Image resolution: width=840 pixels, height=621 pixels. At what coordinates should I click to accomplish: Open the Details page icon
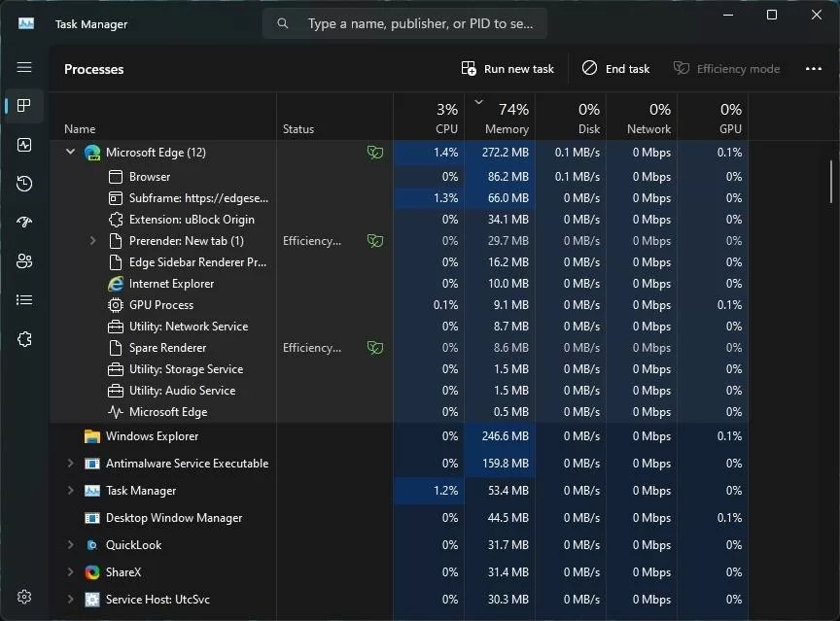(x=24, y=300)
